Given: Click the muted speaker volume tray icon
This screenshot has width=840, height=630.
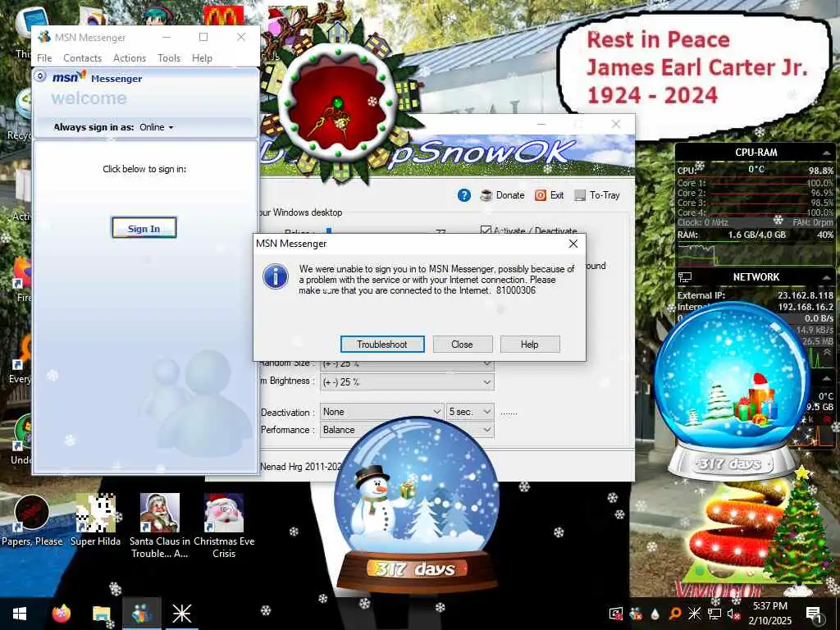Looking at the screenshot, I should [x=733, y=614].
